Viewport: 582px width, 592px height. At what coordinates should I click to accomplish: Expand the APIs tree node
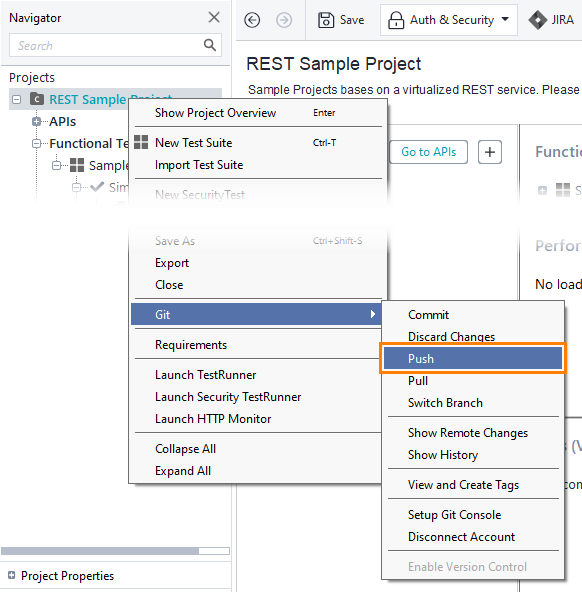pyautogui.click(x=36, y=122)
